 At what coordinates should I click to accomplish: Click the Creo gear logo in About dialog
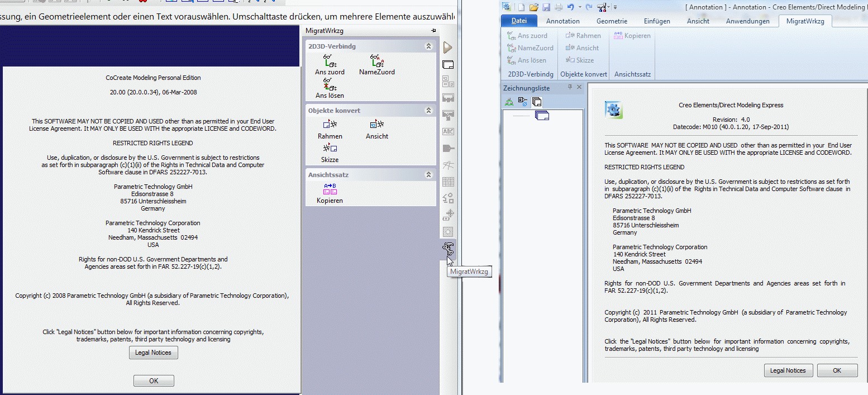pyautogui.click(x=613, y=110)
